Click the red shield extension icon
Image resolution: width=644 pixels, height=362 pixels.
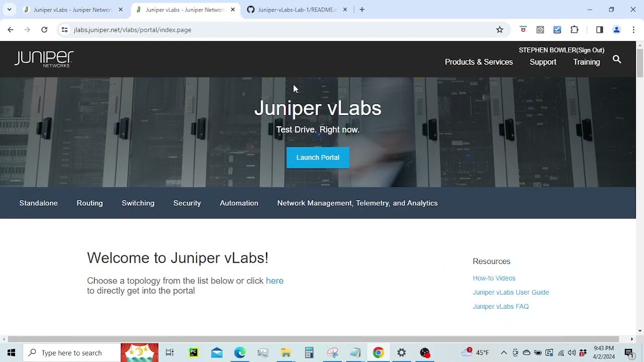(x=523, y=30)
